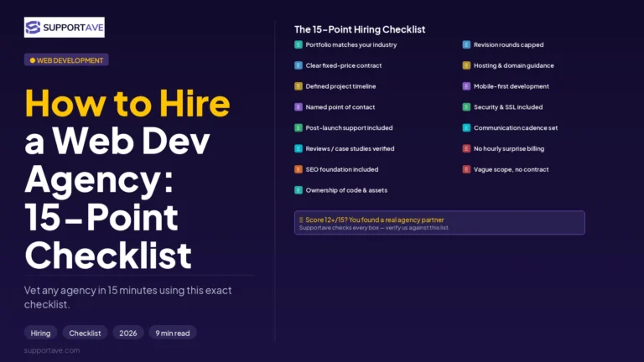Image resolution: width=644 pixels, height=362 pixels.
Task: Click the small icon in the score callout
Action: tap(301, 220)
